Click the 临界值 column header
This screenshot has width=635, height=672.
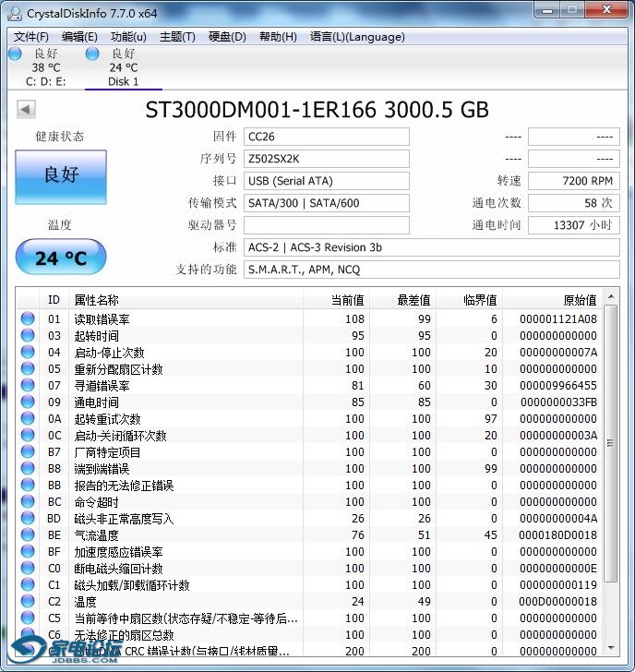[x=469, y=300]
